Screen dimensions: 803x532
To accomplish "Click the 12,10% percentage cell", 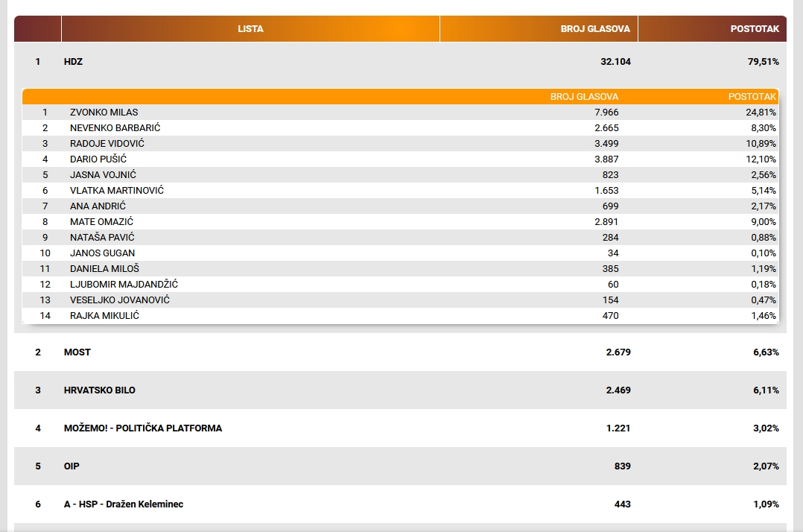I will [x=761, y=159].
